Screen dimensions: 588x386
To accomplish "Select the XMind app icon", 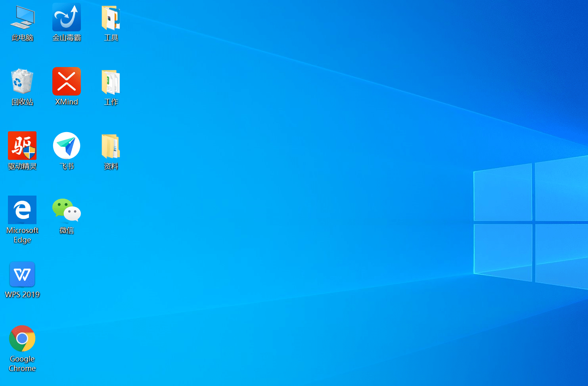I will click(67, 81).
